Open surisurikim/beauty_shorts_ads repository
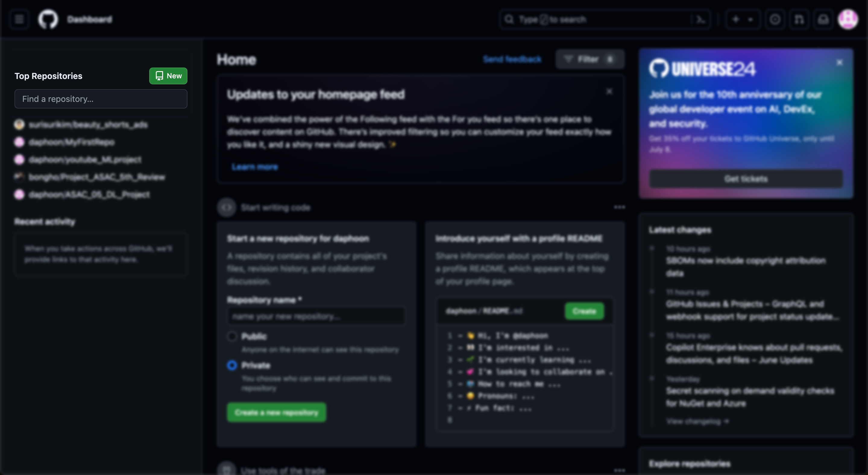This screenshot has height=475, width=868. [x=88, y=125]
